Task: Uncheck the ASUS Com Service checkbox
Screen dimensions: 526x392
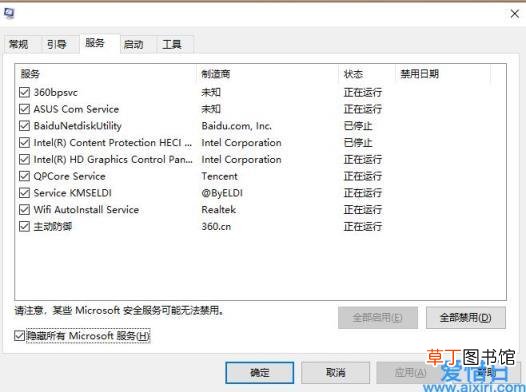Action: [24, 109]
